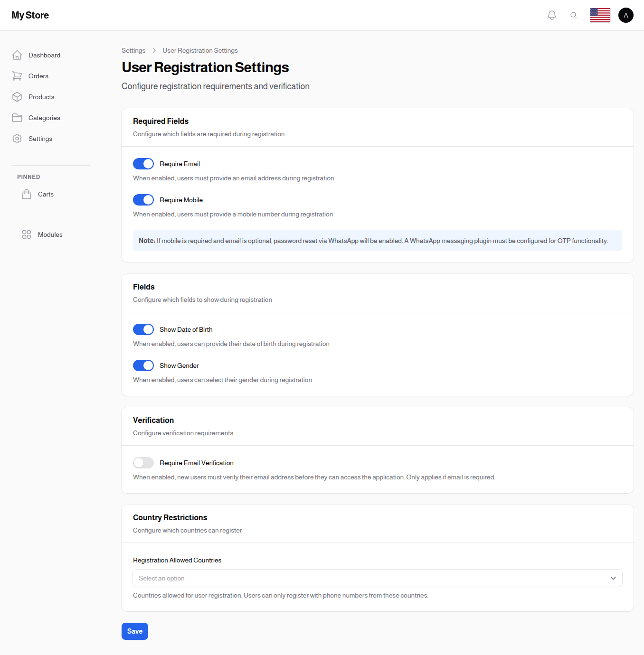Open the notifications bell icon
The width and height of the screenshot is (644, 655).
[551, 15]
